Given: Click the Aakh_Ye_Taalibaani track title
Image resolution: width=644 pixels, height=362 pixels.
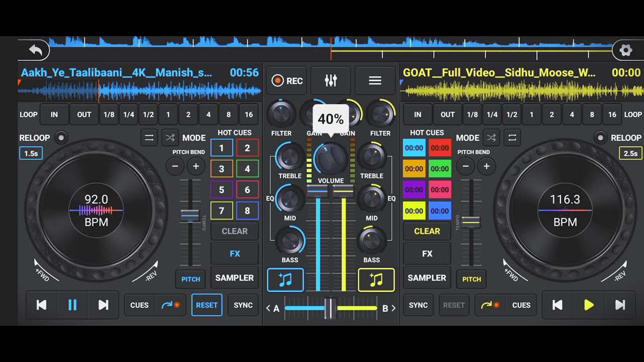Looking at the screenshot, I should coord(117,73).
